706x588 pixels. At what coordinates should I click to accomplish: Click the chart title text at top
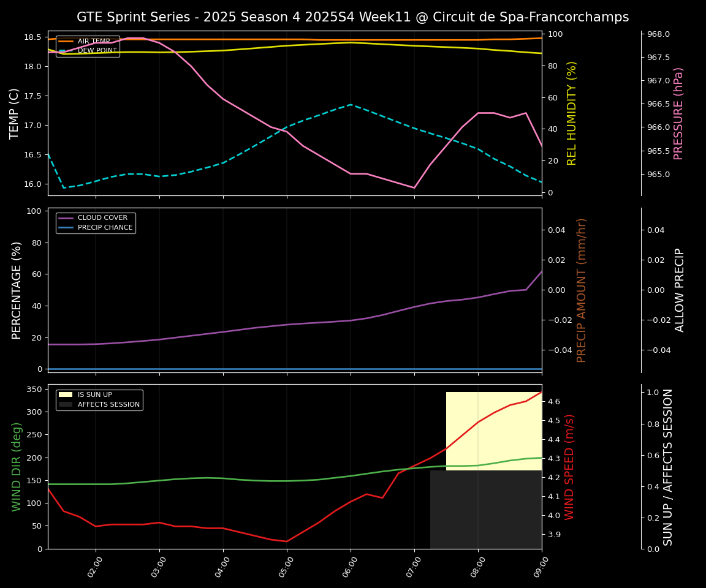352,17
